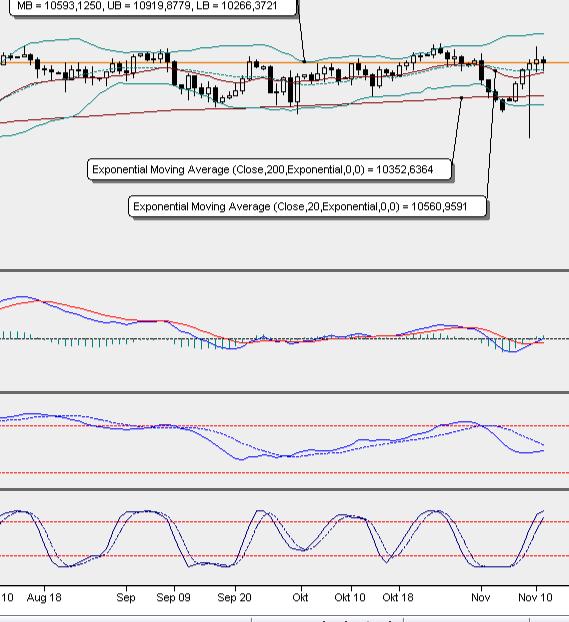Screen dimensions: 569x622
Task: Click the Okt 10 date axis label
Action: [350, 597]
